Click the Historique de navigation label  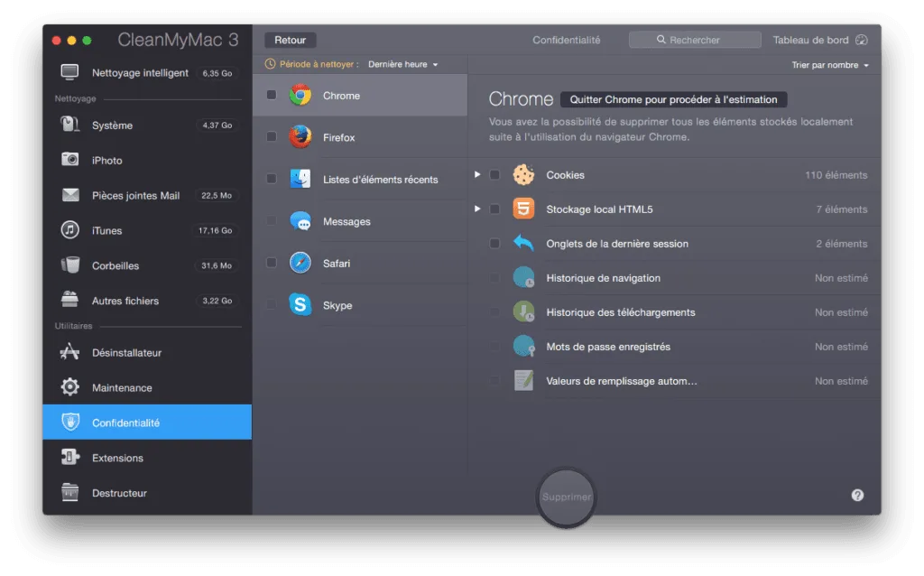(603, 278)
